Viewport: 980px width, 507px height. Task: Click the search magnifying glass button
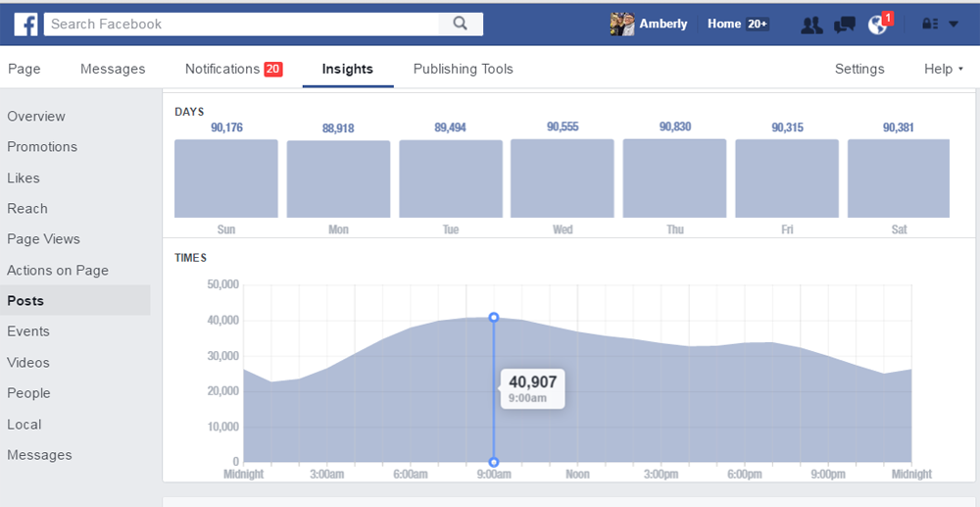click(x=460, y=24)
